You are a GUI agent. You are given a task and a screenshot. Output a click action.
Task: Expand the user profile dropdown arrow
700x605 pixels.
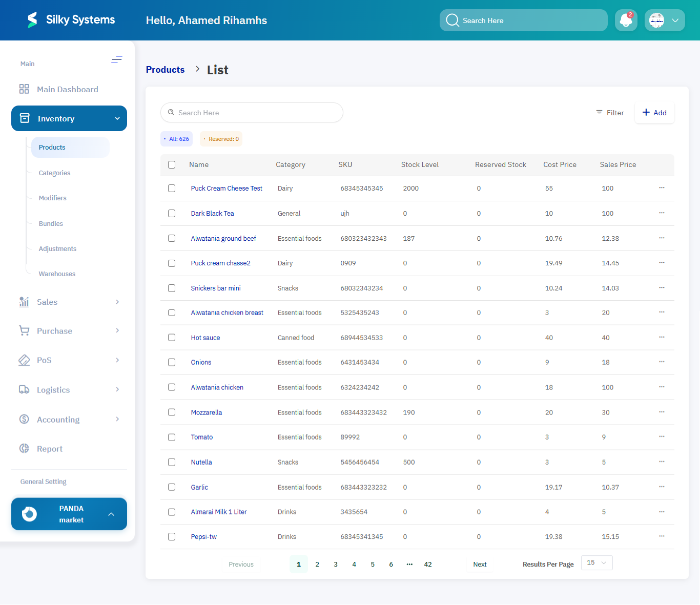click(675, 20)
